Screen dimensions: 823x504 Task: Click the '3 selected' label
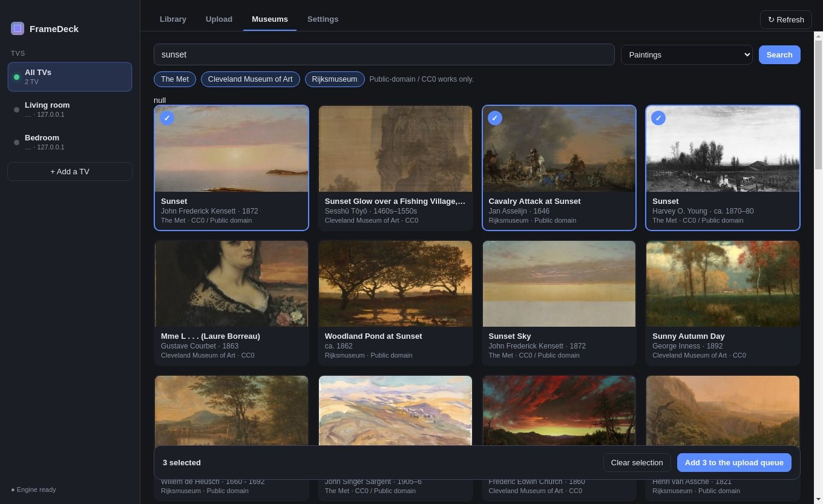coord(182,462)
